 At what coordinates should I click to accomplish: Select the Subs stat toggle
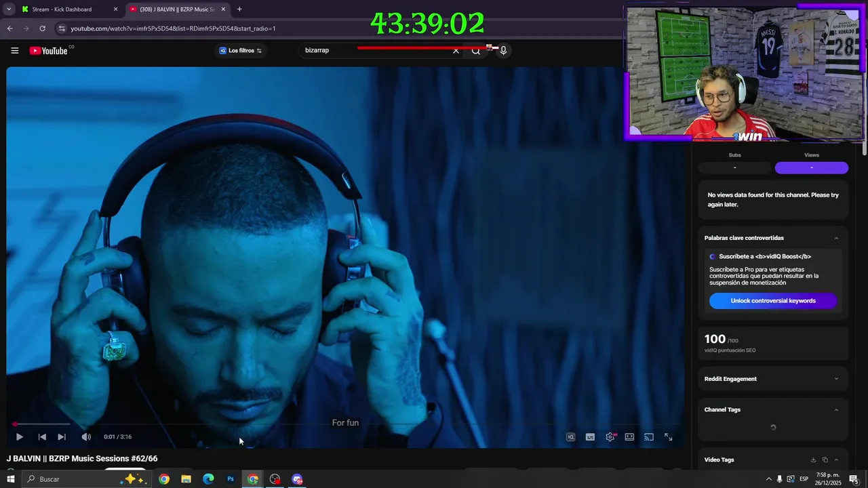pos(734,167)
